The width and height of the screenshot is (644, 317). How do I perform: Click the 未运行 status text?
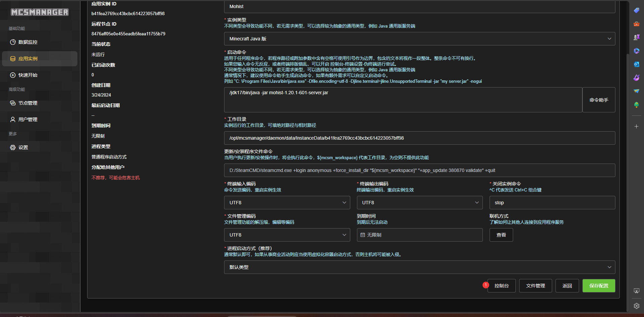[98, 55]
